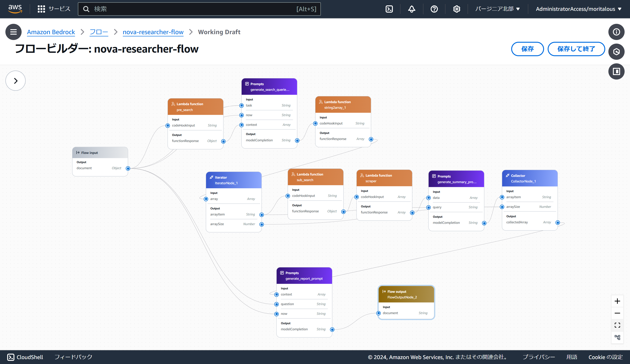Screen dimensions: 630x364
Task: Open the サービス services menu
Action: pyautogui.click(x=54, y=9)
